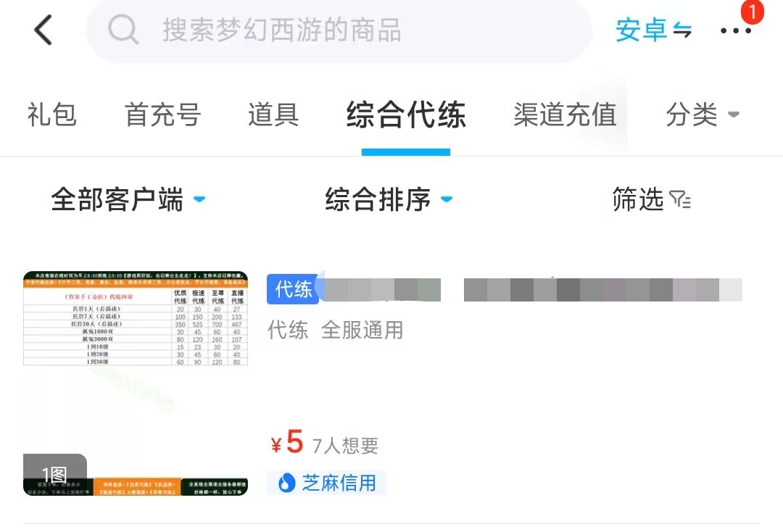The height and width of the screenshot is (532, 783).
Task: Tap the search magnifier icon
Action: tap(123, 30)
